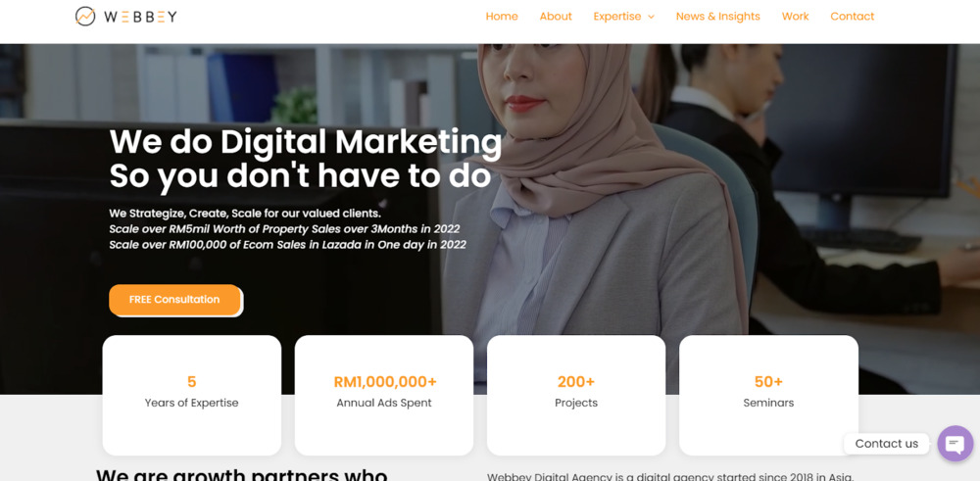The height and width of the screenshot is (481, 980).
Task: Expand the Expertise menu chevron
Action: [652, 17]
